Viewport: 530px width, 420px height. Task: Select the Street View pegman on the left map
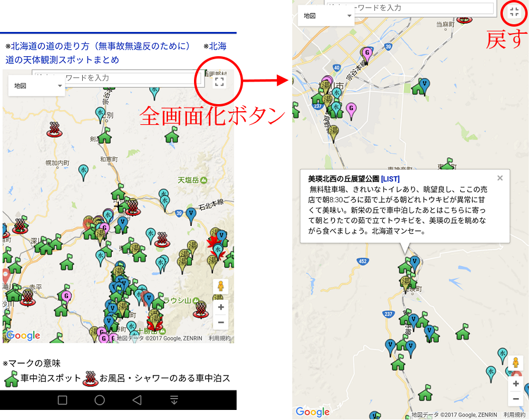coord(220,287)
